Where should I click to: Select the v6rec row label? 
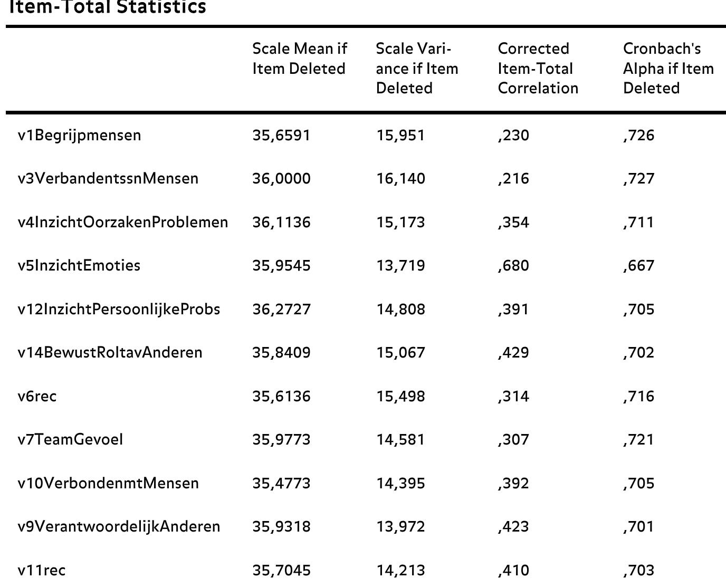37,396
